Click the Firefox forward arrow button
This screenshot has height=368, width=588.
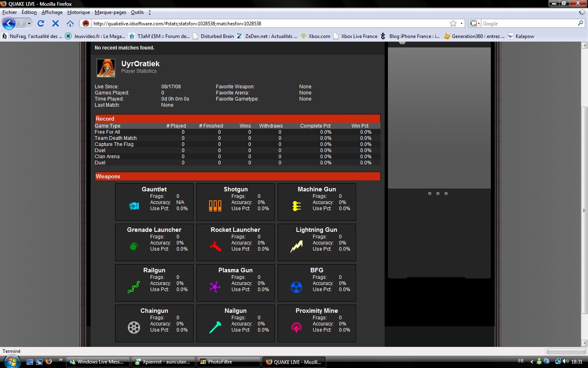(x=21, y=23)
